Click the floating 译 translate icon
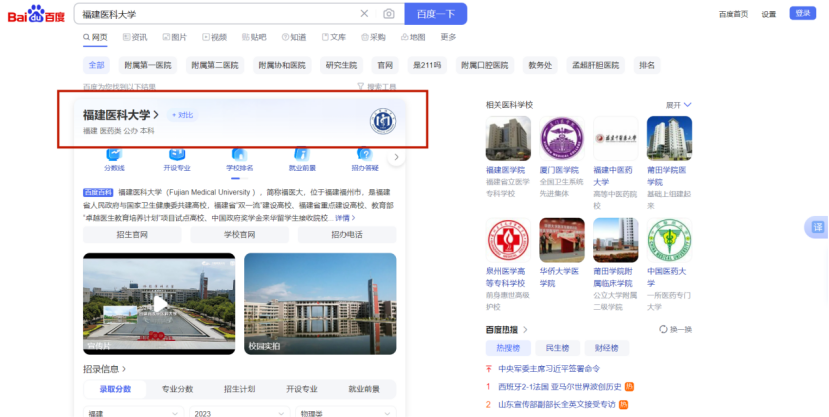Image resolution: width=829 pixels, height=417 pixels. click(817, 227)
